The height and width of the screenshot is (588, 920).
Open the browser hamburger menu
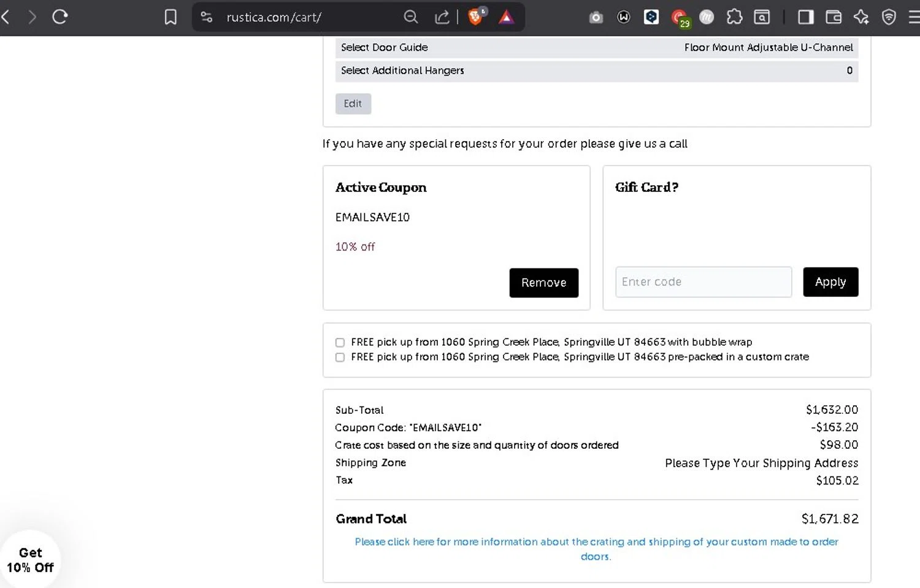pos(914,17)
